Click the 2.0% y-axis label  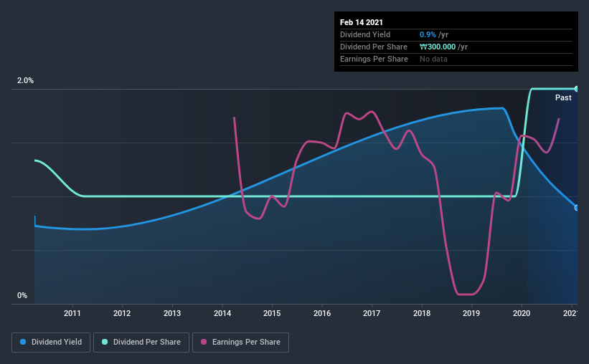point(25,81)
